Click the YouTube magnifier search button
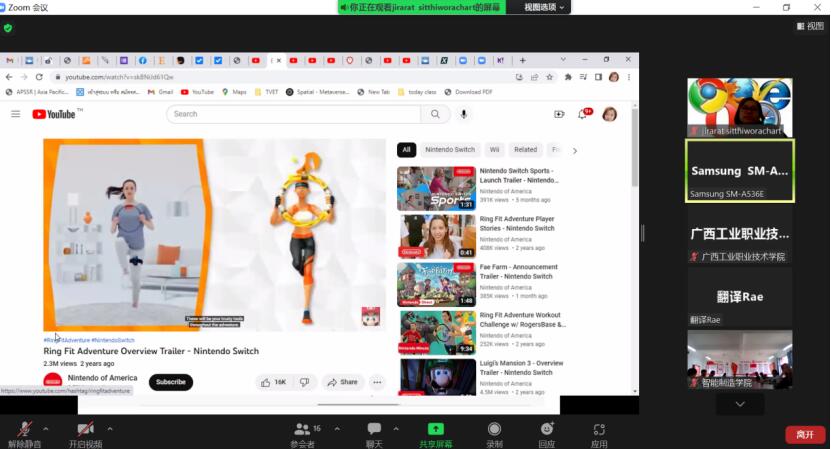 (x=435, y=114)
